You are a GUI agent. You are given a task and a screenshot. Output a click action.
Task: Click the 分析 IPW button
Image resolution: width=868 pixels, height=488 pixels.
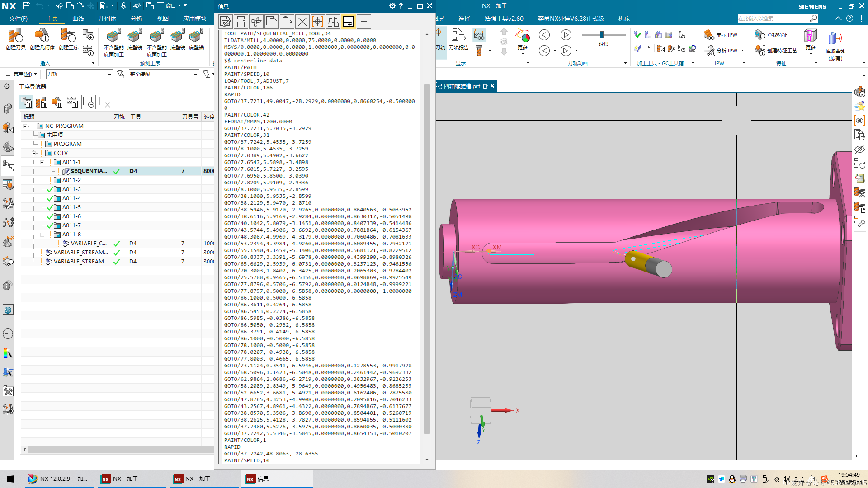[x=721, y=51]
